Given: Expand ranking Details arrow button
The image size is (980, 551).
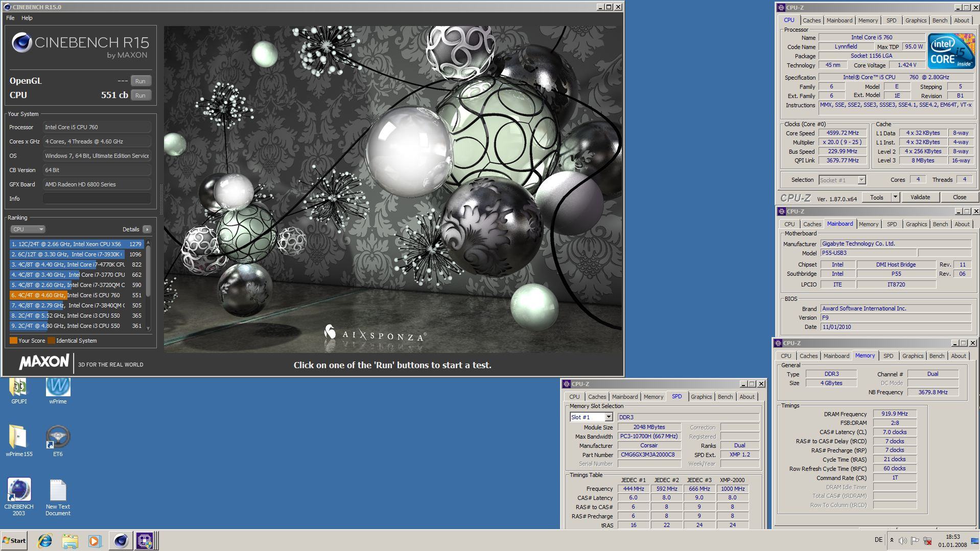Looking at the screenshot, I should pyautogui.click(x=147, y=229).
